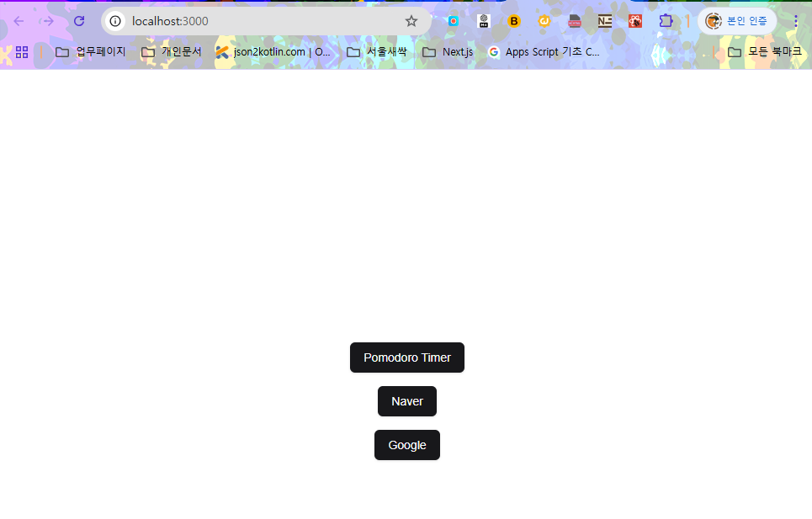Screen dimensions: 812x519
Task: Open the gray document file extension icon
Action: pyautogui.click(x=575, y=21)
